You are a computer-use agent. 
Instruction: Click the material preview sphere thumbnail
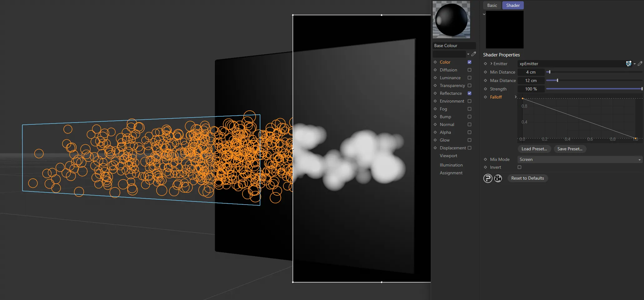click(x=451, y=20)
